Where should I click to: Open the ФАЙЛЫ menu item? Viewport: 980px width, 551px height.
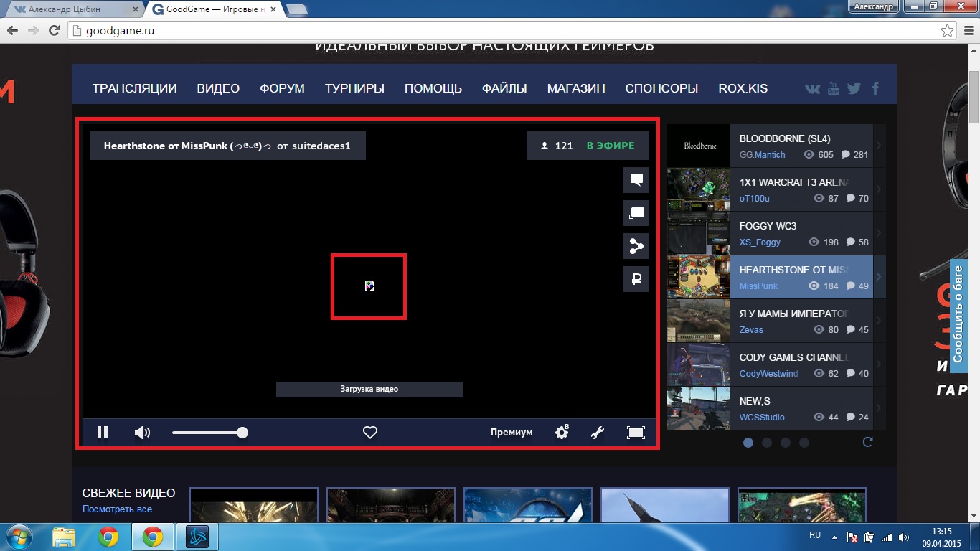504,88
